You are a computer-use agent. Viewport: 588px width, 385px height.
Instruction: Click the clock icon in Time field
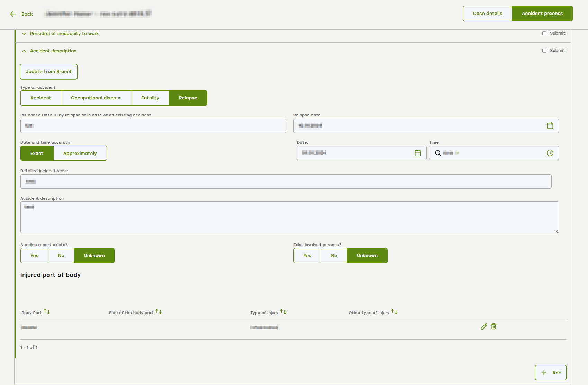550,153
